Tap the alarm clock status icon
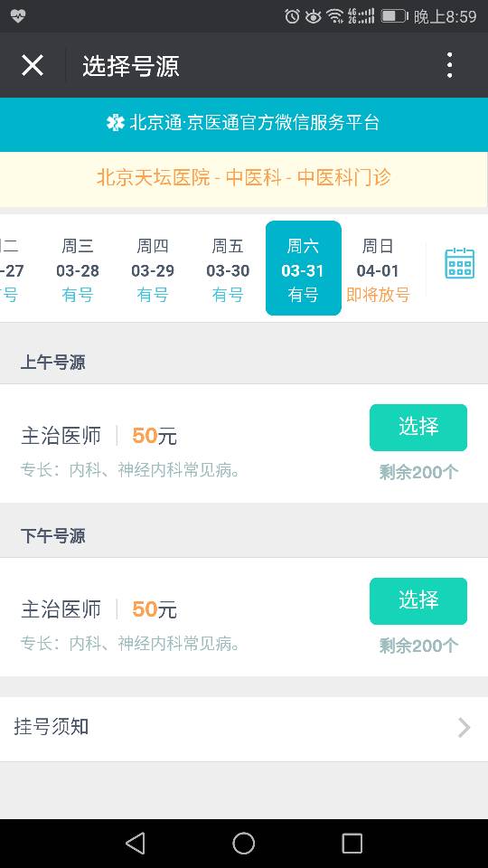This screenshot has width=488, height=868. point(292,16)
